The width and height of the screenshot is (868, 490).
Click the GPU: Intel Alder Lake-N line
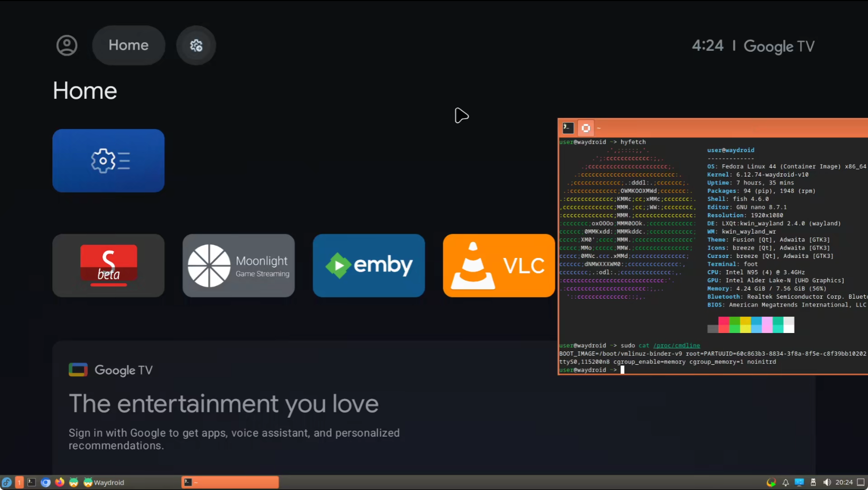click(x=776, y=281)
